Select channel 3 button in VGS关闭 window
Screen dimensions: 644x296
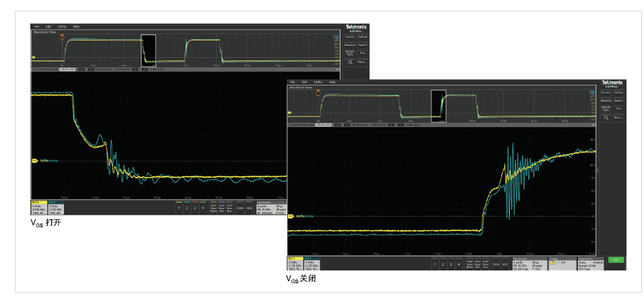pos(451,264)
